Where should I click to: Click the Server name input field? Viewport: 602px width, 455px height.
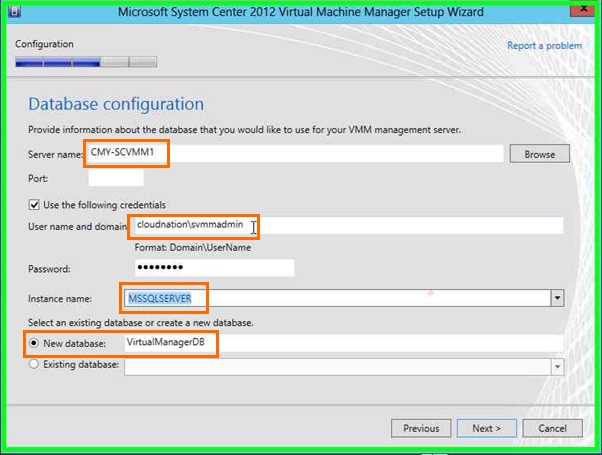296,154
